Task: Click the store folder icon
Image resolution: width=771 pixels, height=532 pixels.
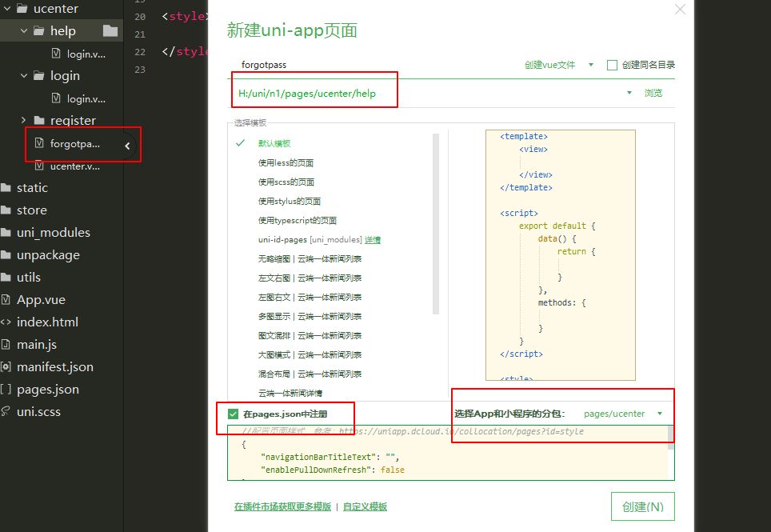Action: [x=6, y=210]
